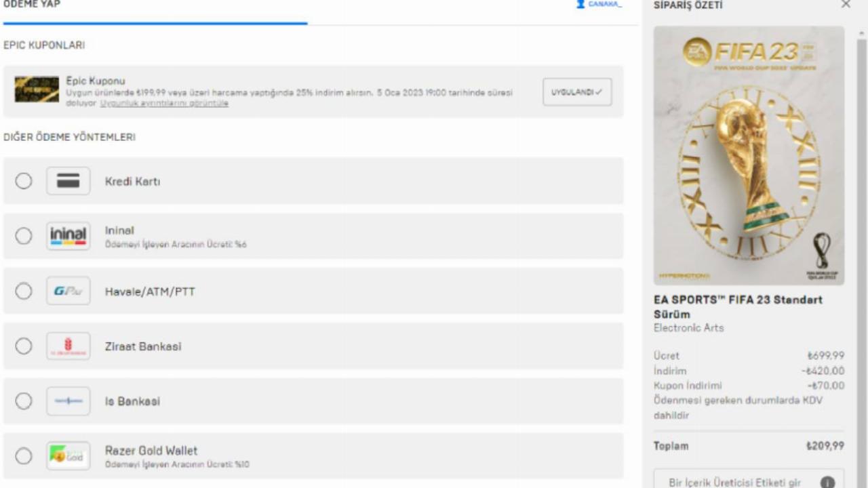868x488 pixels.
Task: Choose Havale/ATM/PTT radio option
Action: point(24,291)
